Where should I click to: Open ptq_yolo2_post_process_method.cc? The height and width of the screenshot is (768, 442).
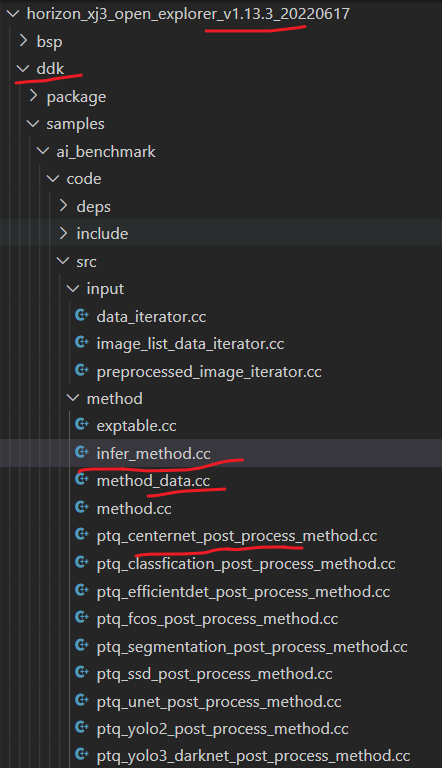pos(222,729)
